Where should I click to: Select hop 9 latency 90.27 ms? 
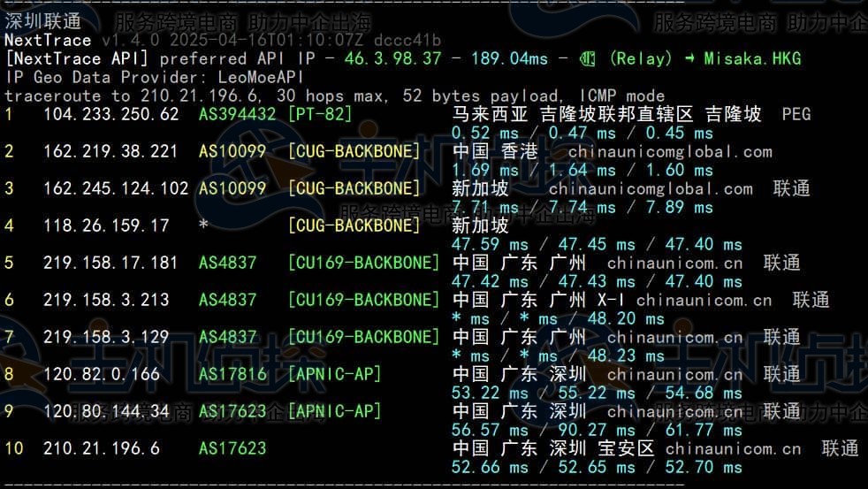597,431
